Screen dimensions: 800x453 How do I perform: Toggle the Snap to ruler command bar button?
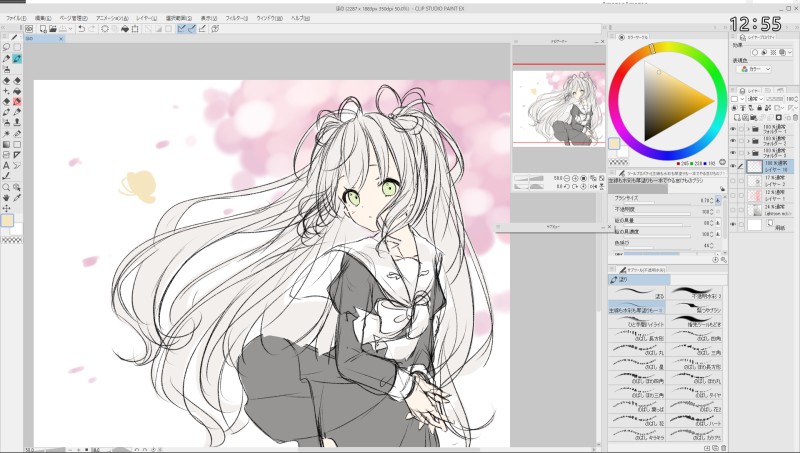pyautogui.click(x=181, y=29)
